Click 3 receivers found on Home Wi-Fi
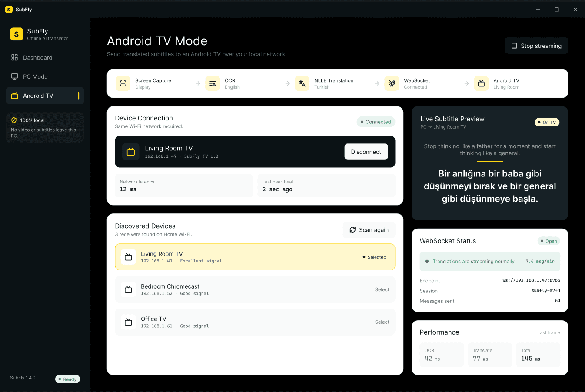585x392 pixels. (153, 234)
